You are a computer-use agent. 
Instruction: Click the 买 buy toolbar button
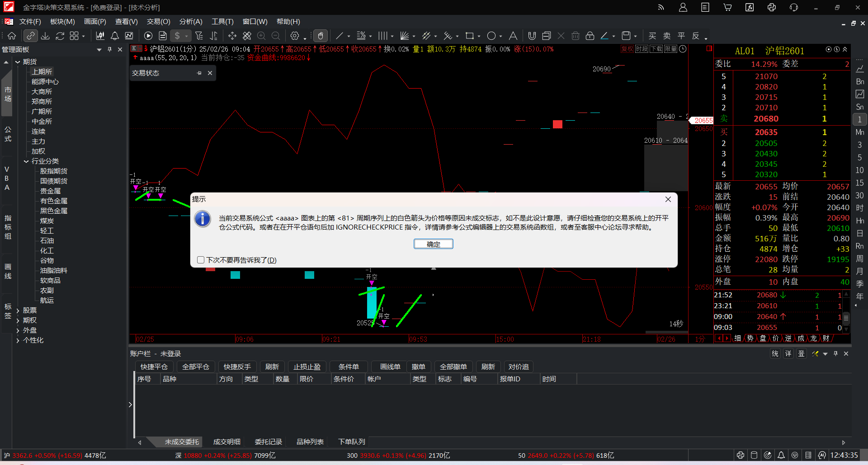652,36
